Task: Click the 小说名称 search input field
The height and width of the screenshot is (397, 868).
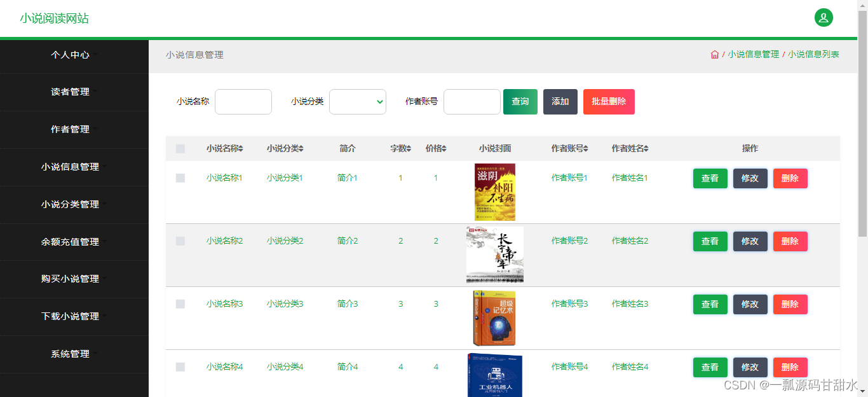Action: 243,102
